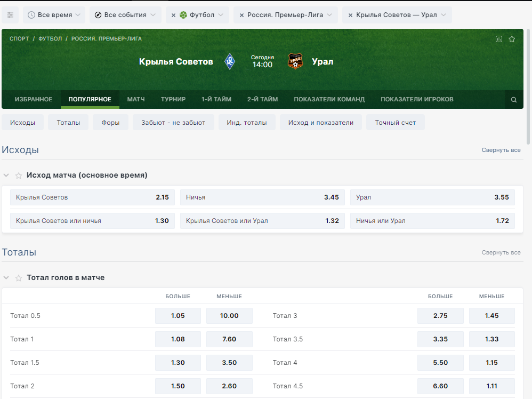The height and width of the screenshot is (399, 532).
Task: Select Тотал 1.5 меньше 3.50
Action: [229, 363]
